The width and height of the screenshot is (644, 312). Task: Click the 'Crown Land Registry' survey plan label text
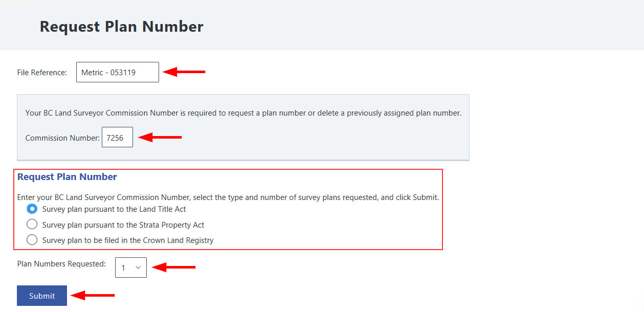[x=128, y=240]
